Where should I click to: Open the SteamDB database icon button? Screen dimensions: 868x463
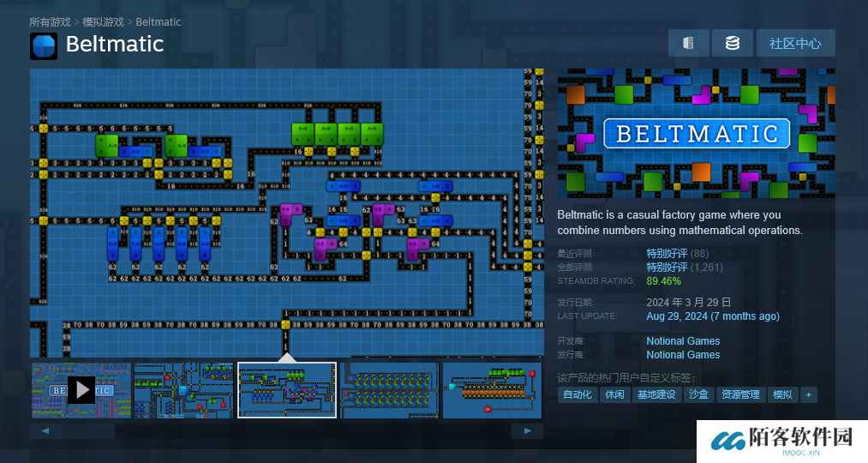tap(733, 43)
